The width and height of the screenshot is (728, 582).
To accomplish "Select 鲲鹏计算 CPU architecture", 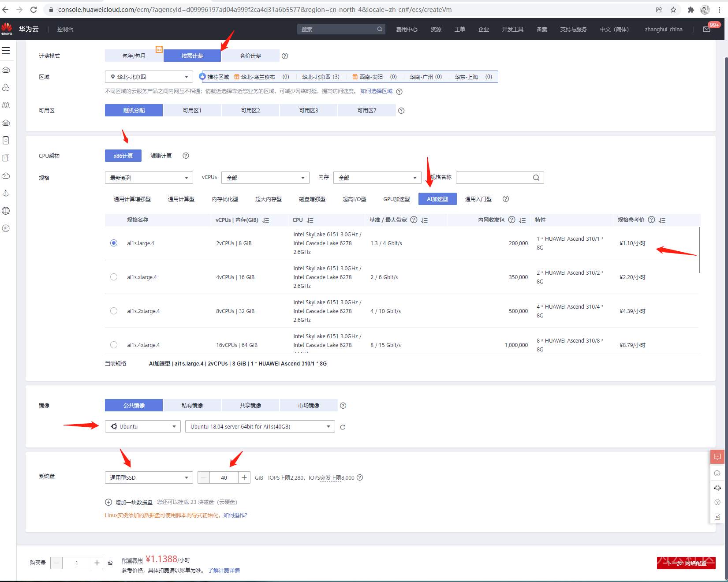I will 161,156.
